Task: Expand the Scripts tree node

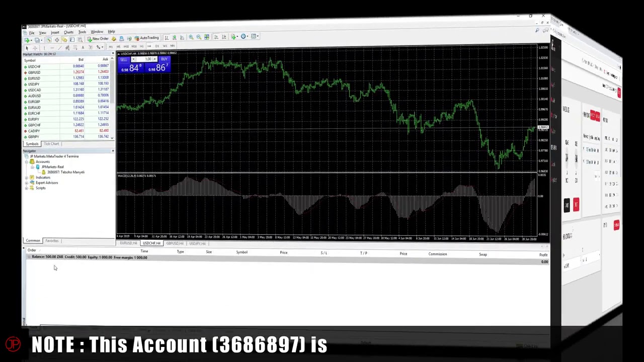Action: click(x=27, y=188)
